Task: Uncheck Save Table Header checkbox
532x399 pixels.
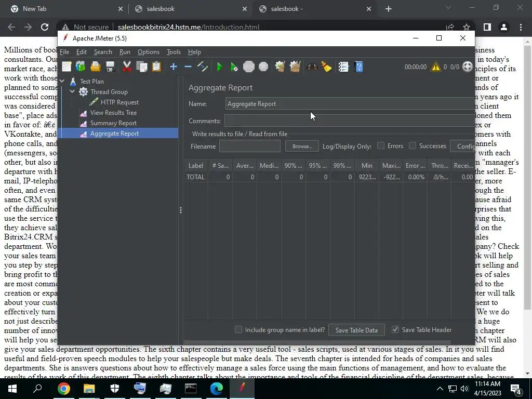Action: coord(395,329)
